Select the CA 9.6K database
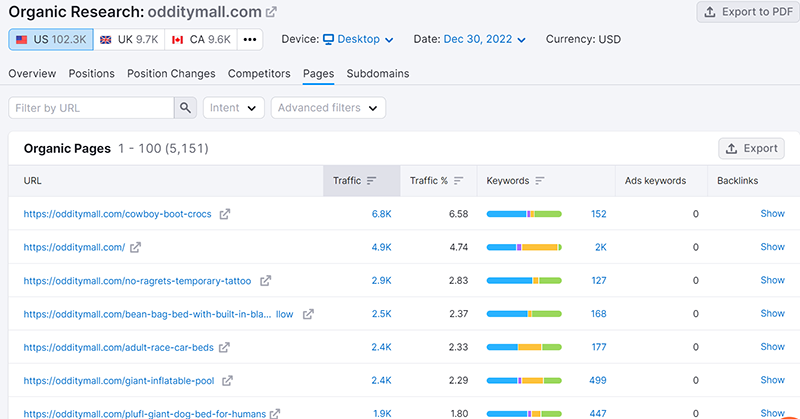800x419 pixels. (x=201, y=39)
